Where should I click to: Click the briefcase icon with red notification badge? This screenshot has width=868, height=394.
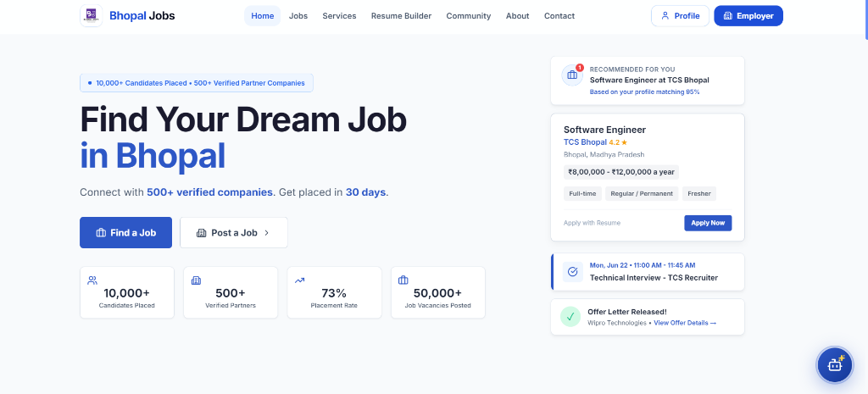click(572, 75)
